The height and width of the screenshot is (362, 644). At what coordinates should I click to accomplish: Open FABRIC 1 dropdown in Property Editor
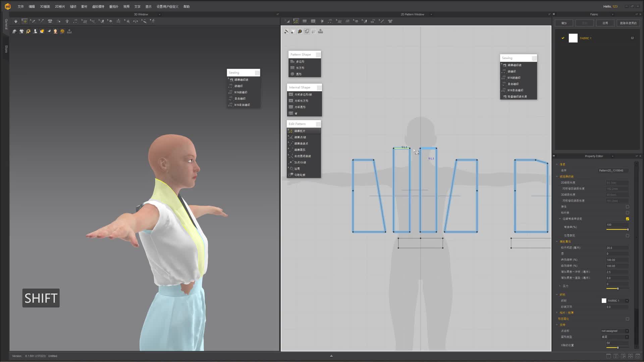click(627, 301)
